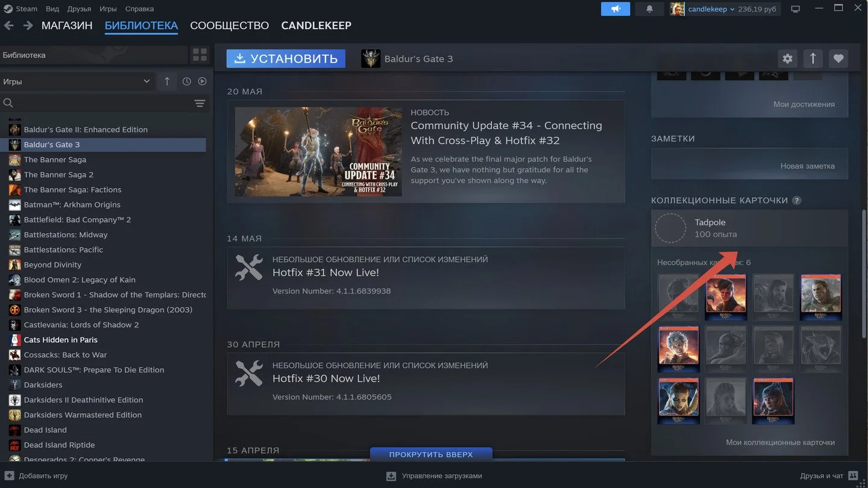Toggle the recent activity clock filter

187,81
